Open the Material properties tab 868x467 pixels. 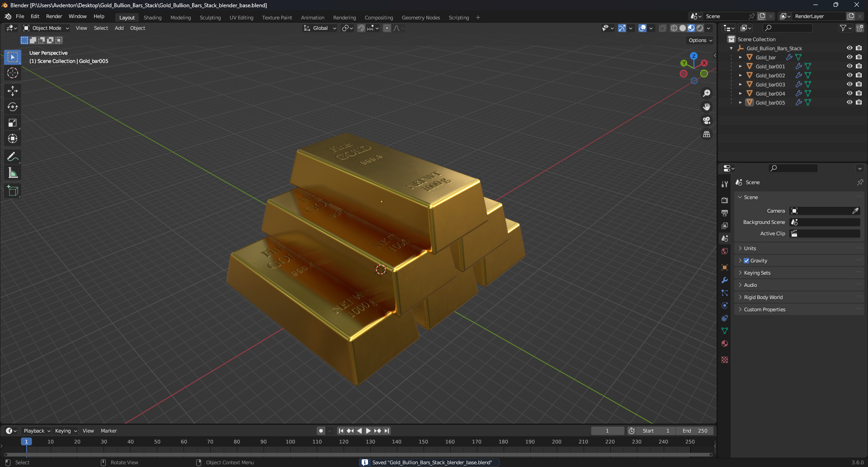[x=725, y=343]
